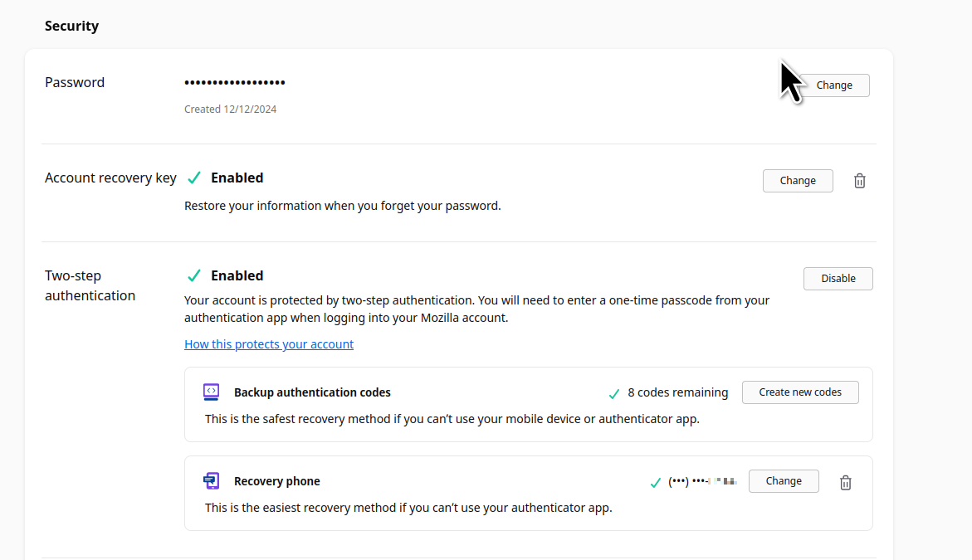The image size is (972, 560).
Task: Click the masked password dots
Action: [235, 83]
